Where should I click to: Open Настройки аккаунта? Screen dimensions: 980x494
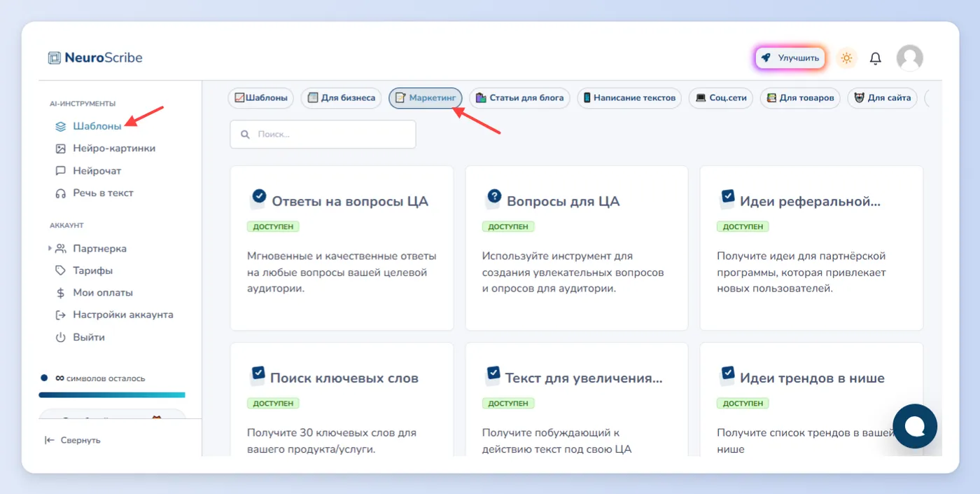tap(114, 315)
